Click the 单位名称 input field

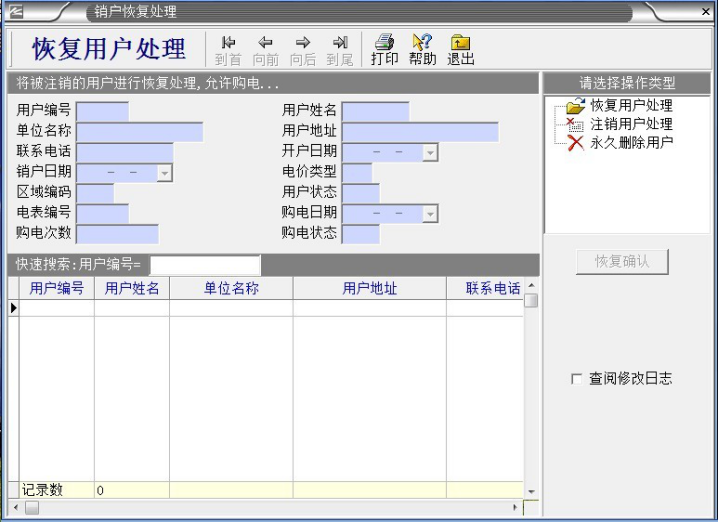(x=140, y=132)
